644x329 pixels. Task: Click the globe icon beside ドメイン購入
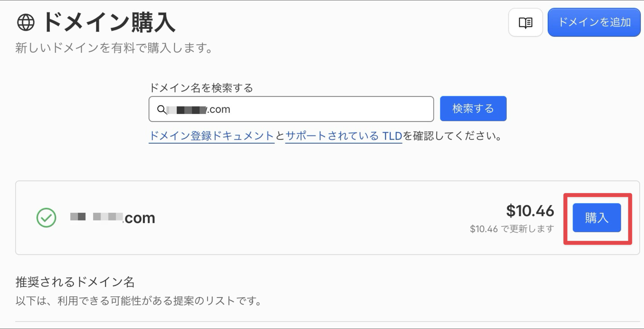(x=26, y=22)
